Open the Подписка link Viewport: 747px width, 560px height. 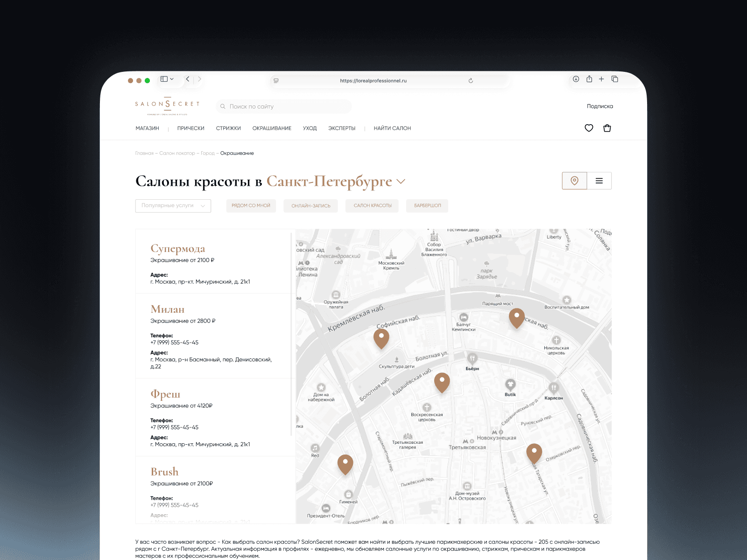(x=600, y=106)
